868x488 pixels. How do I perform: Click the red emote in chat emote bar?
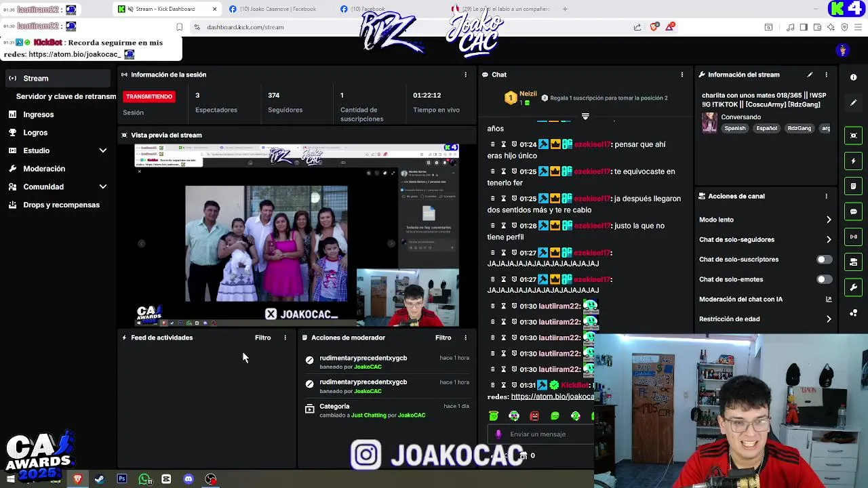534,416
